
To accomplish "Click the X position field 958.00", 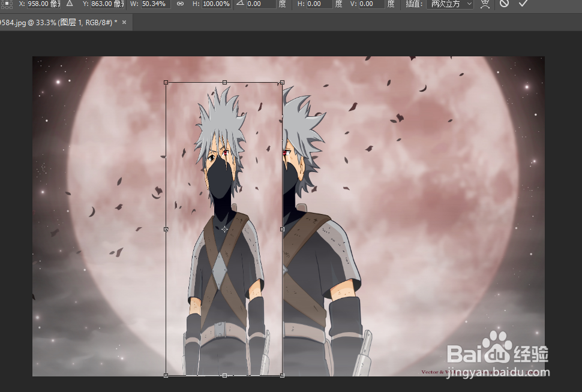I will pos(43,4).
